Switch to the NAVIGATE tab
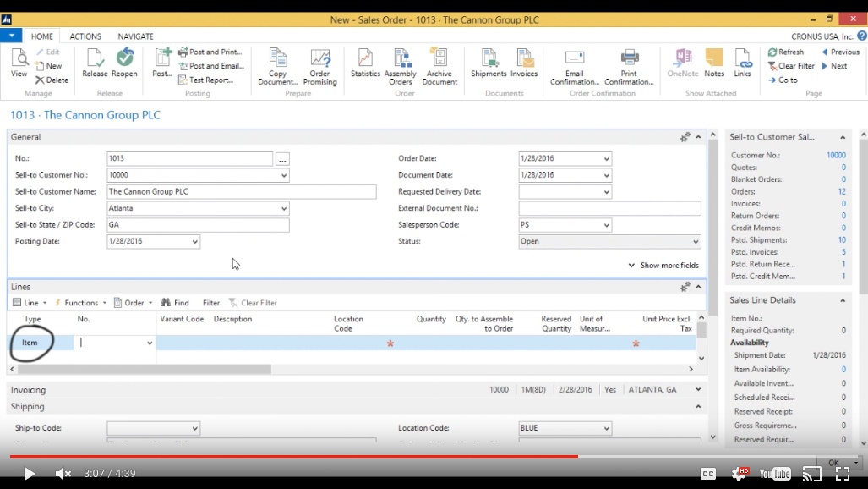The height and width of the screenshot is (489, 868). pos(135,36)
